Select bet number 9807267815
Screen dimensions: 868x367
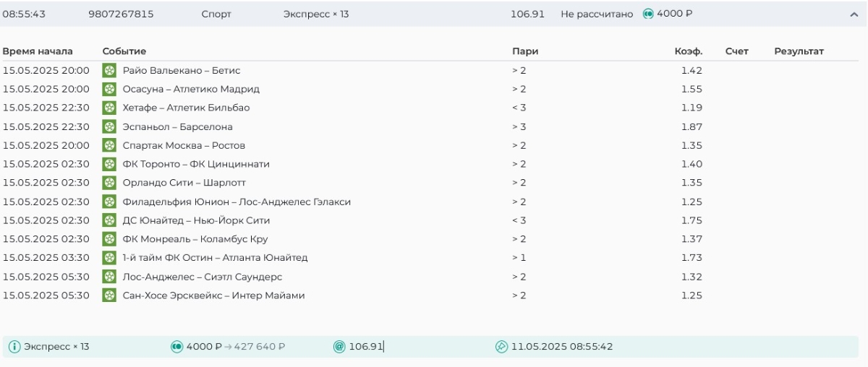tap(121, 14)
